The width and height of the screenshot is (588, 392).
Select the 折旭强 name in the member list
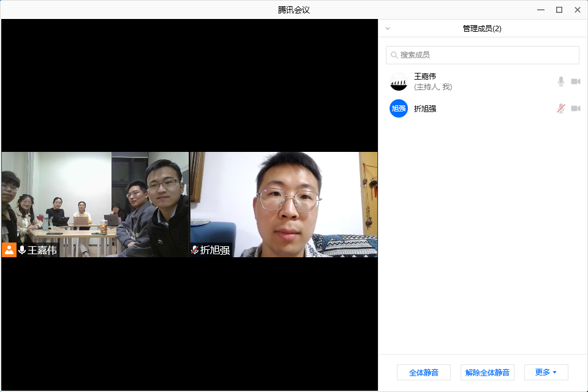(x=425, y=108)
